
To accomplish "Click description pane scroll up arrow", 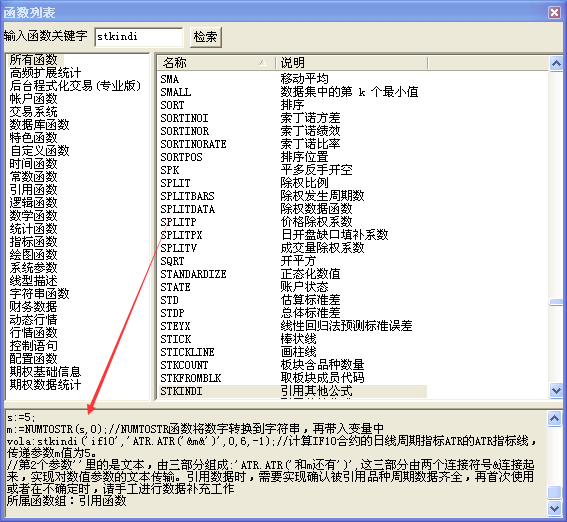I will pyautogui.click(x=554, y=419).
